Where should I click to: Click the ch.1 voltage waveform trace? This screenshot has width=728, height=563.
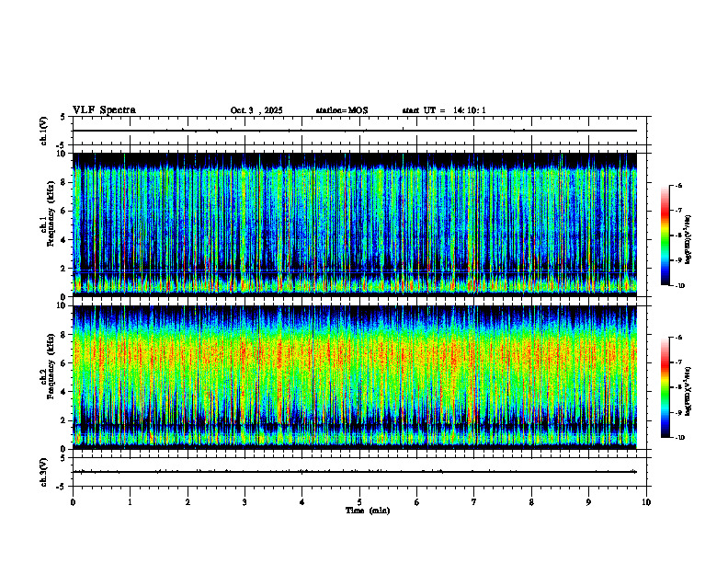(x=355, y=131)
